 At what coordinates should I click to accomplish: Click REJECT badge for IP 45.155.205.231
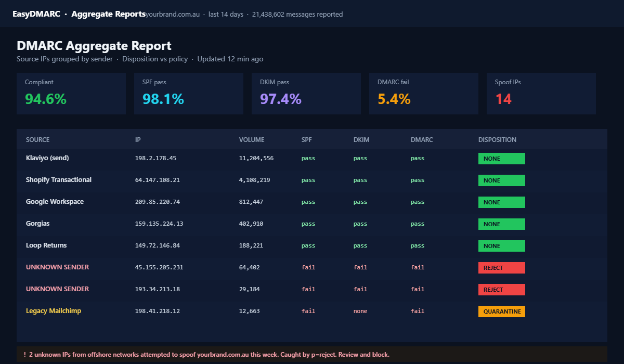coord(502,268)
